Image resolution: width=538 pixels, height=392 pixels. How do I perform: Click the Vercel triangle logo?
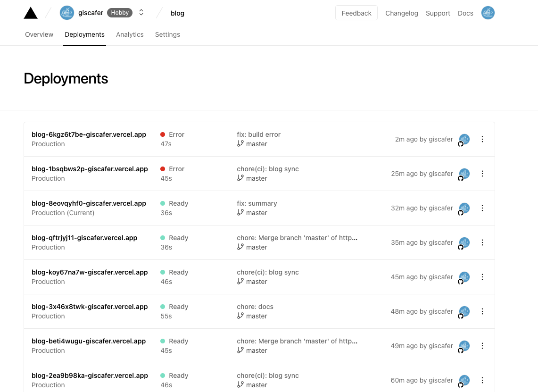(31, 13)
